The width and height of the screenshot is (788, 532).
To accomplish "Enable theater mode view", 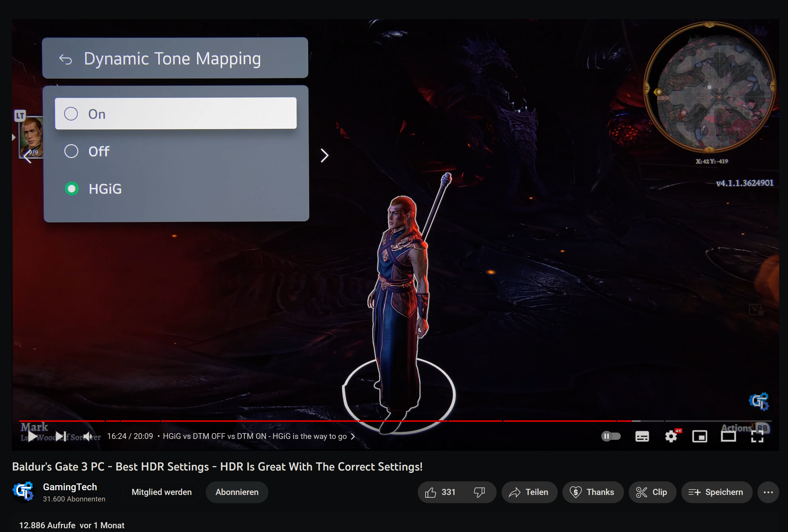I will point(728,437).
